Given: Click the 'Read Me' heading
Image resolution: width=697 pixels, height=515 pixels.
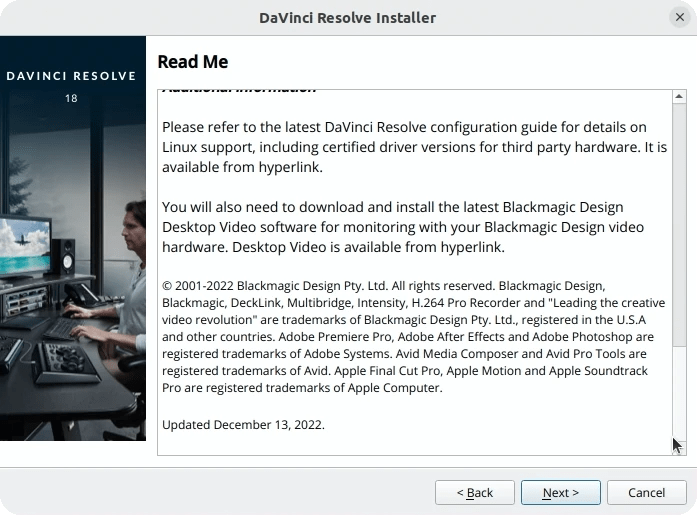Looking at the screenshot, I should [193, 62].
